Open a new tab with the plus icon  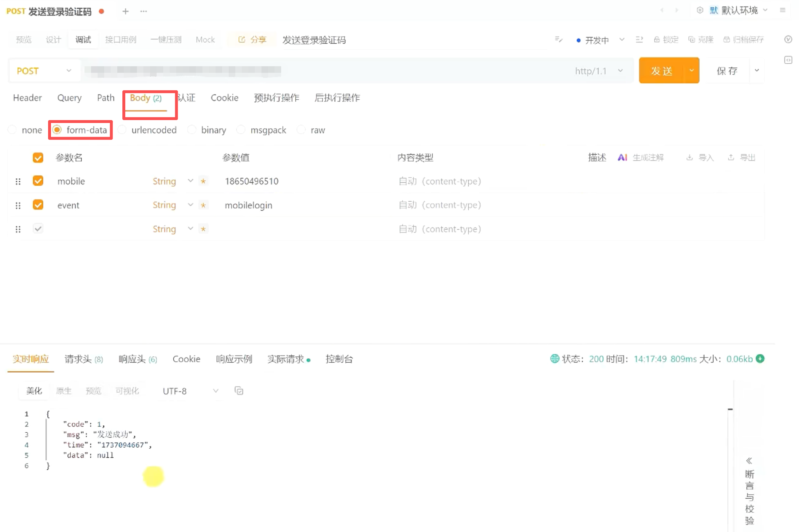[x=125, y=11]
